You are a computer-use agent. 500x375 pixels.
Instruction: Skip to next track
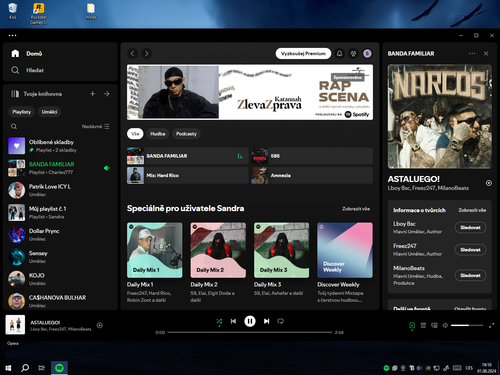(267, 321)
